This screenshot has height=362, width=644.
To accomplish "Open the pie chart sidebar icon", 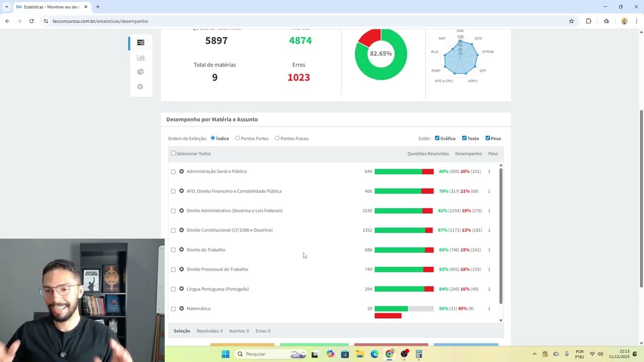I will click(x=140, y=72).
